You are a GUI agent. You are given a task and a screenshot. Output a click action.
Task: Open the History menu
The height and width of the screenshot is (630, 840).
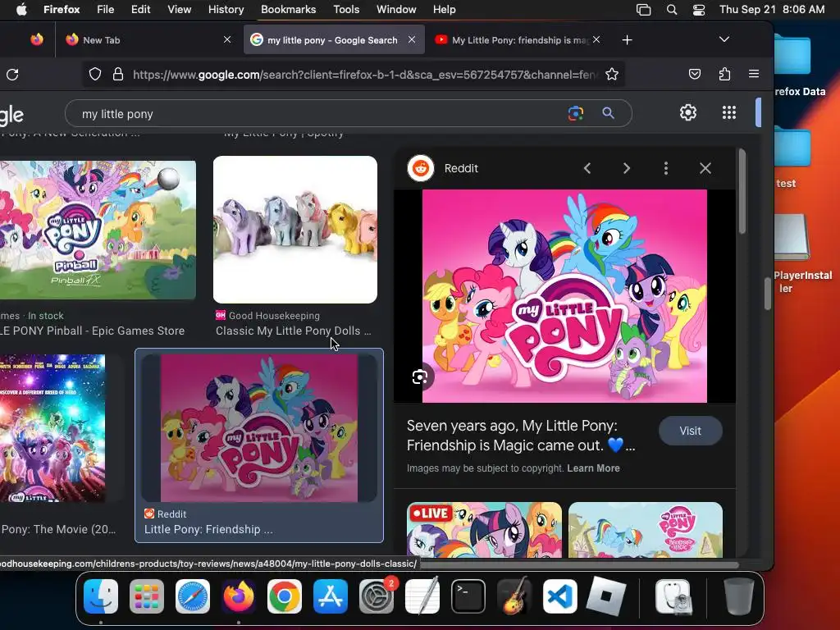tap(226, 10)
